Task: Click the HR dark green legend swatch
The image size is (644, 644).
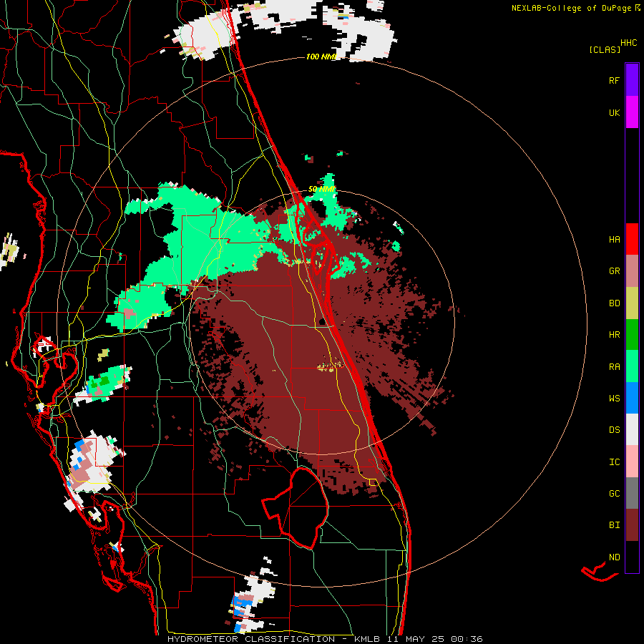Action: tap(632, 335)
